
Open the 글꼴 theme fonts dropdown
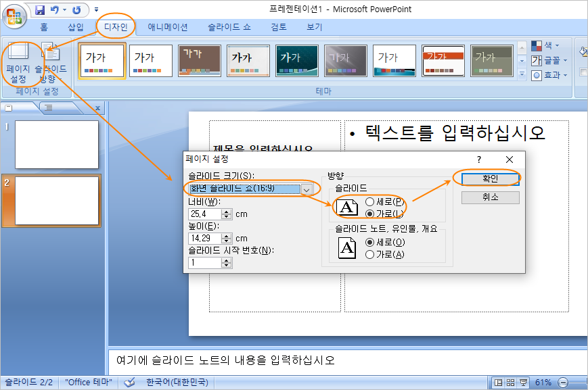pyautogui.click(x=549, y=60)
